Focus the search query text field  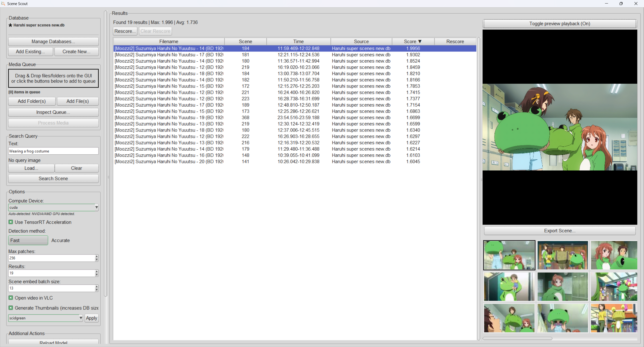pos(53,151)
